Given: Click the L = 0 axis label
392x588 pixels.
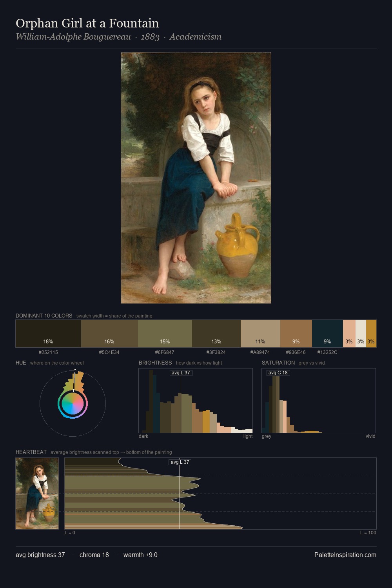Looking at the screenshot, I should 70,533.
